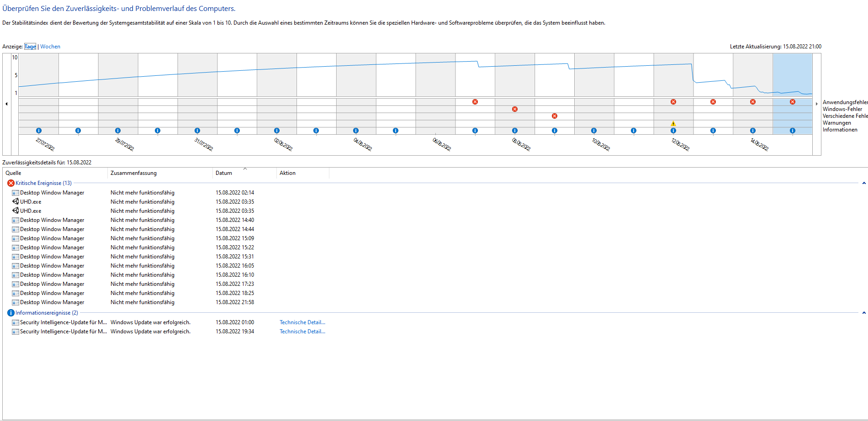Collapse the Informationsereignisse group arrow
868x421 pixels.
(x=864, y=313)
